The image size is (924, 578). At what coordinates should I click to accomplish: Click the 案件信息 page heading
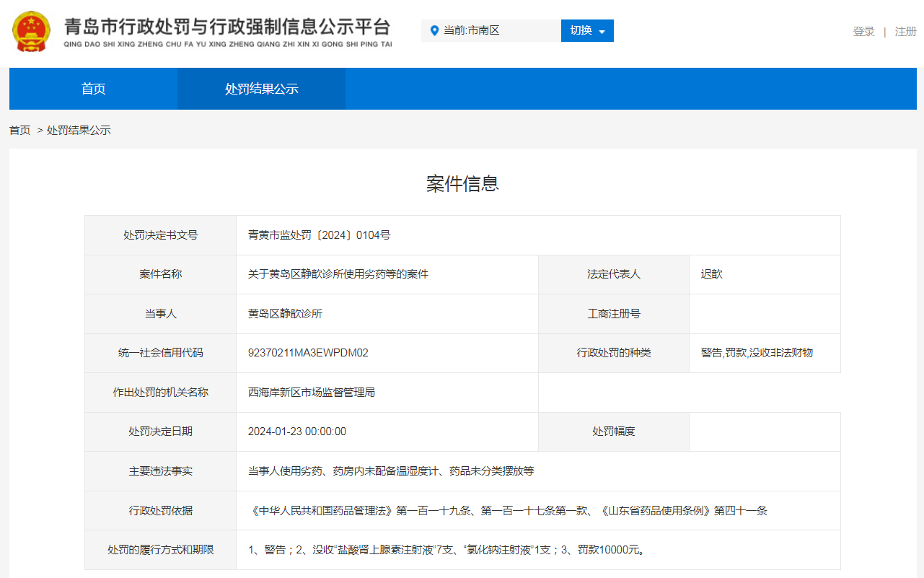point(462,184)
